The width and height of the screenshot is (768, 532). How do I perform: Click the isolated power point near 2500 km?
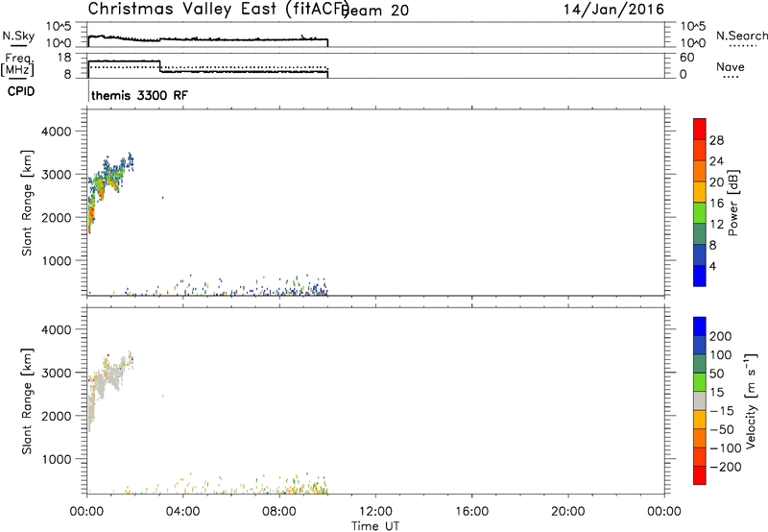[x=162, y=198]
